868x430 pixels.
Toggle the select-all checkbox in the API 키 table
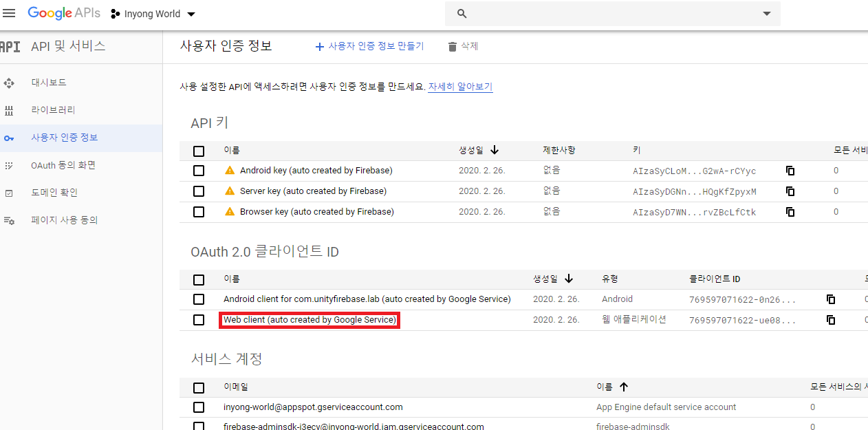(199, 151)
